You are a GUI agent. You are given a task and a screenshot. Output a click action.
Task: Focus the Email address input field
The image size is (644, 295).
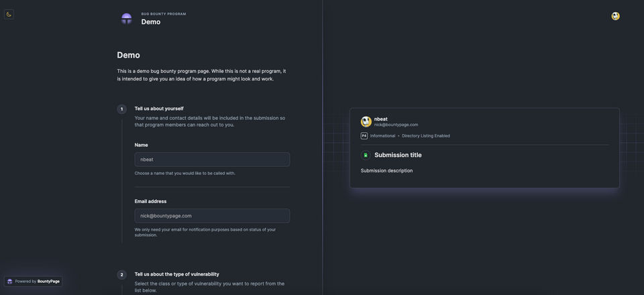point(212,216)
